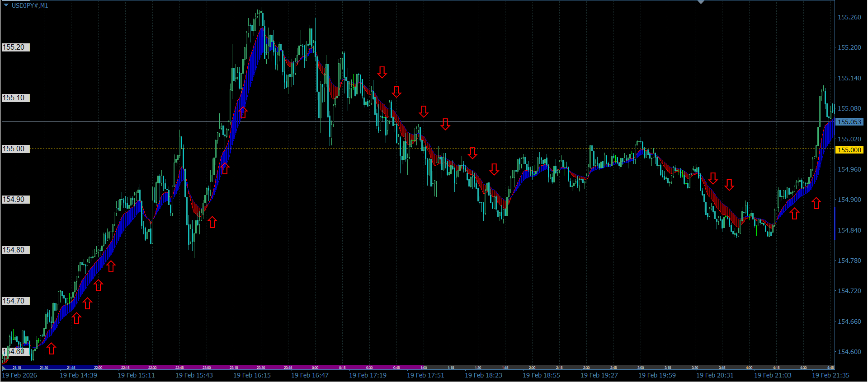Click 155.080 on the price scale

[849, 108]
